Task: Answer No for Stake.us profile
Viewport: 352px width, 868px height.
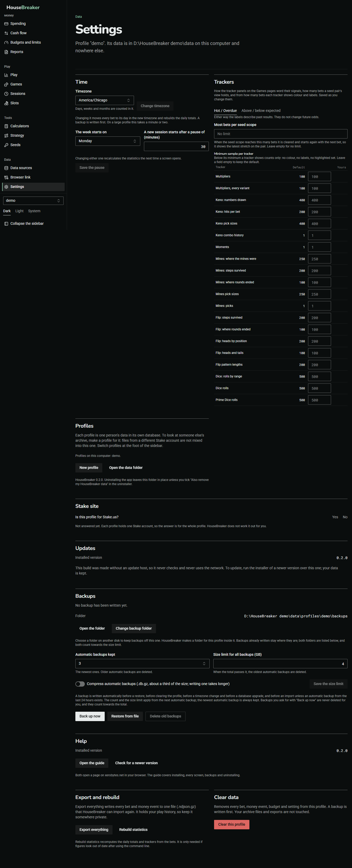Action: coord(345,517)
